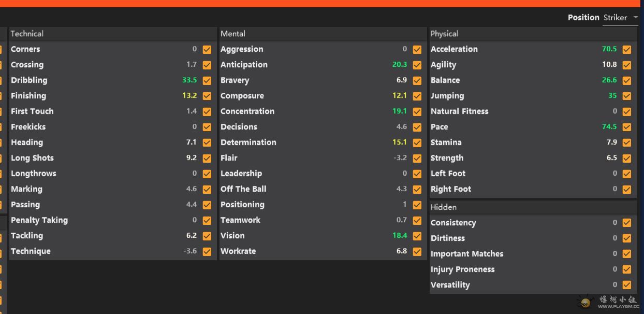Disable the Injury Proneness checkbox
The width and height of the screenshot is (644, 314).
627,269
